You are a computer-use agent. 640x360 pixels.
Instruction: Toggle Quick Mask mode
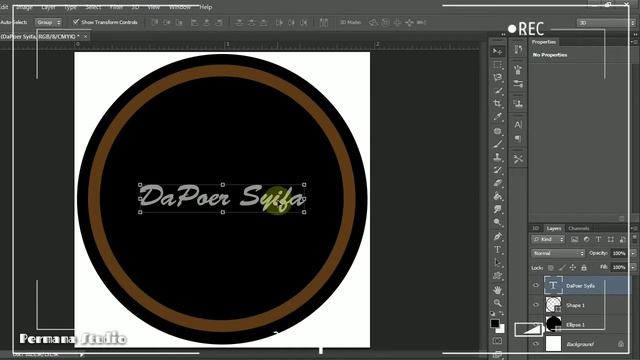tap(497, 341)
